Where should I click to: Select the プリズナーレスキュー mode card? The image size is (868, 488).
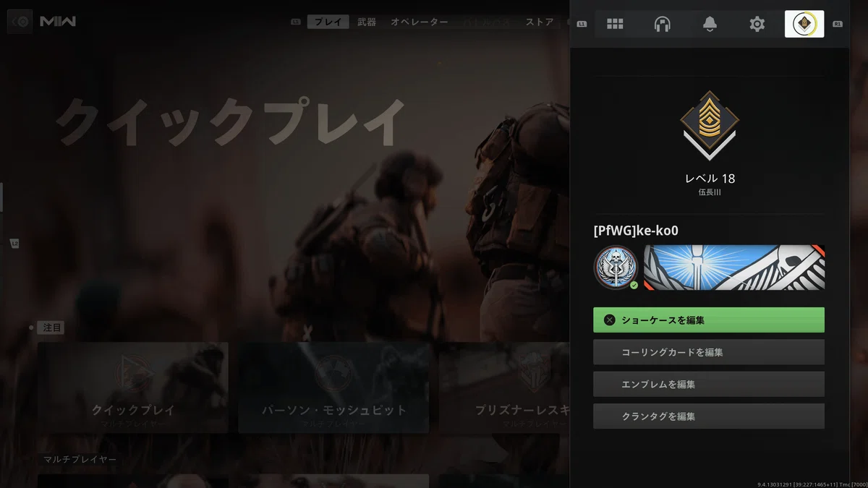click(504, 388)
